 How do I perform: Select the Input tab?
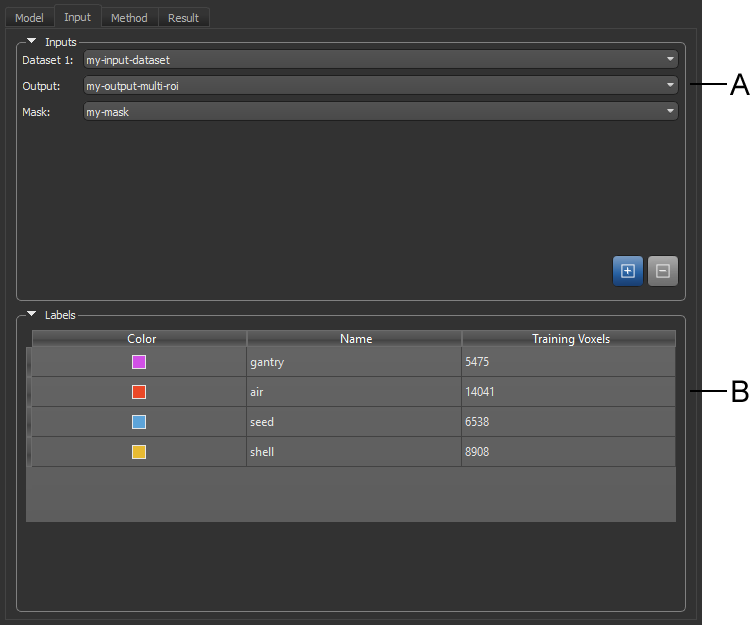point(77,18)
